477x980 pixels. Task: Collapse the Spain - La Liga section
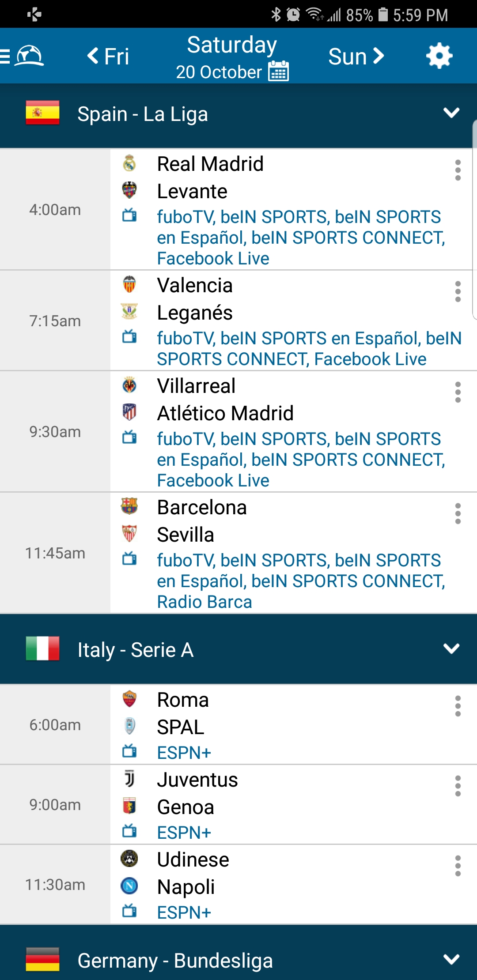[451, 113]
